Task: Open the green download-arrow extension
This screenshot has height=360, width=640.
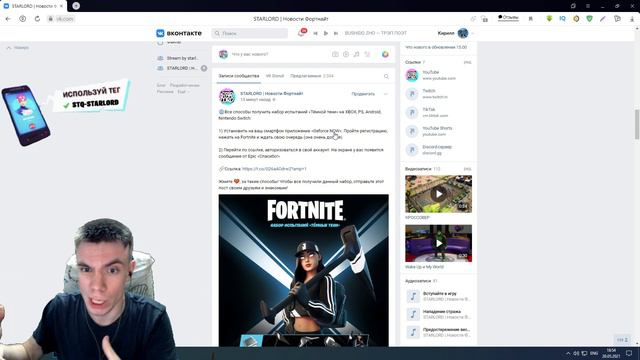Action: point(549,18)
